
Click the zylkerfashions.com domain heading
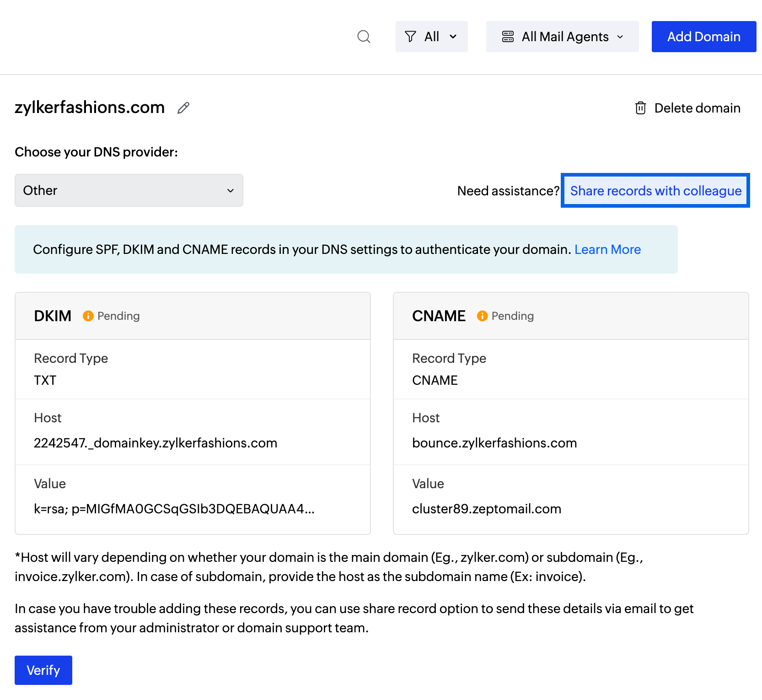point(90,108)
